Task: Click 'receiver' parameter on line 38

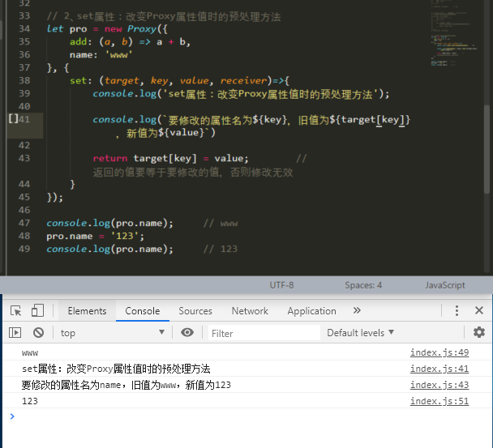Action: 243,80
